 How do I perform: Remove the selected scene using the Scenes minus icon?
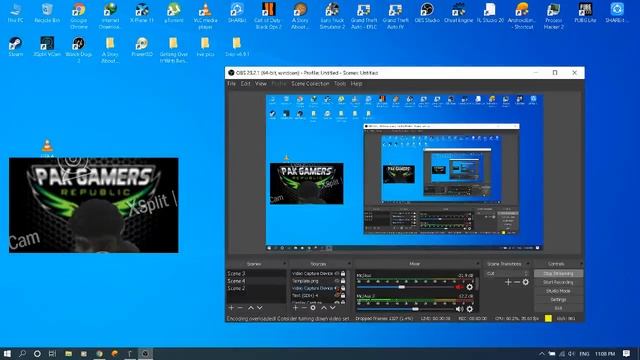pyautogui.click(x=240, y=308)
